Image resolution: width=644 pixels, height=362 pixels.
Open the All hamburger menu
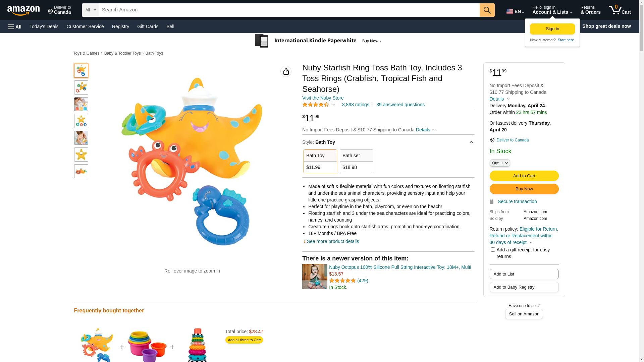pos(15,26)
